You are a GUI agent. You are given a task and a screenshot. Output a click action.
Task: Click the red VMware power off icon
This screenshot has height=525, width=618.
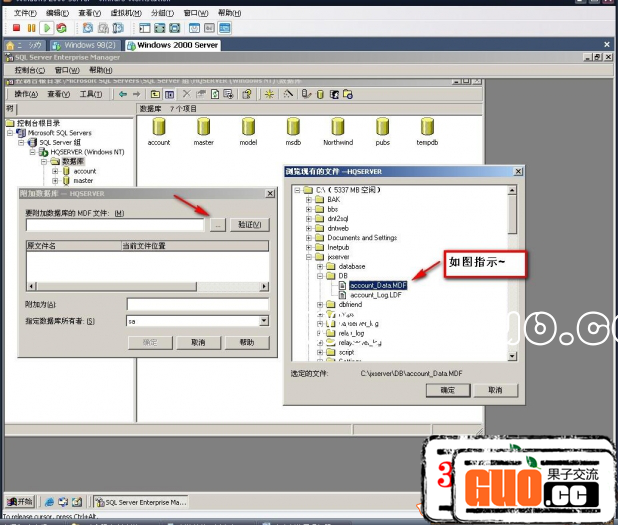click(x=16, y=28)
